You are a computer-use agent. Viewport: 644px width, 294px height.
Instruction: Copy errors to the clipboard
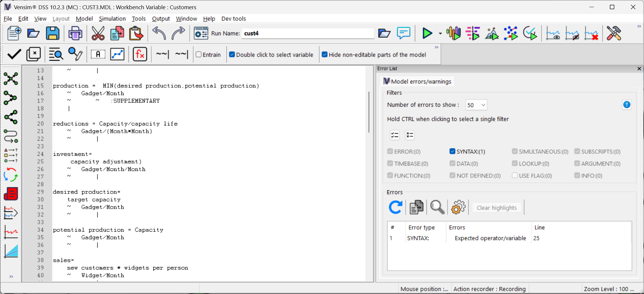click(416, 207)
